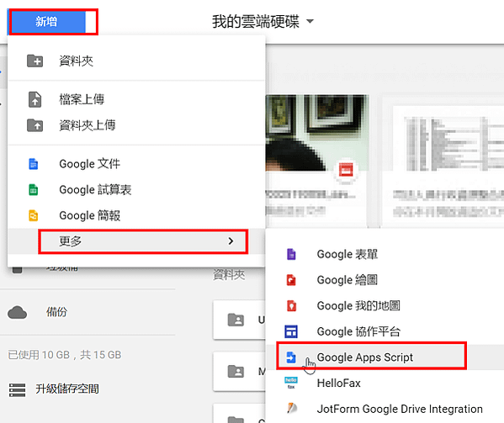Image resolution: width=504 pixels, height=423 pixels.
Task: Click the folder upload icon
Action: tap(34, 125)
